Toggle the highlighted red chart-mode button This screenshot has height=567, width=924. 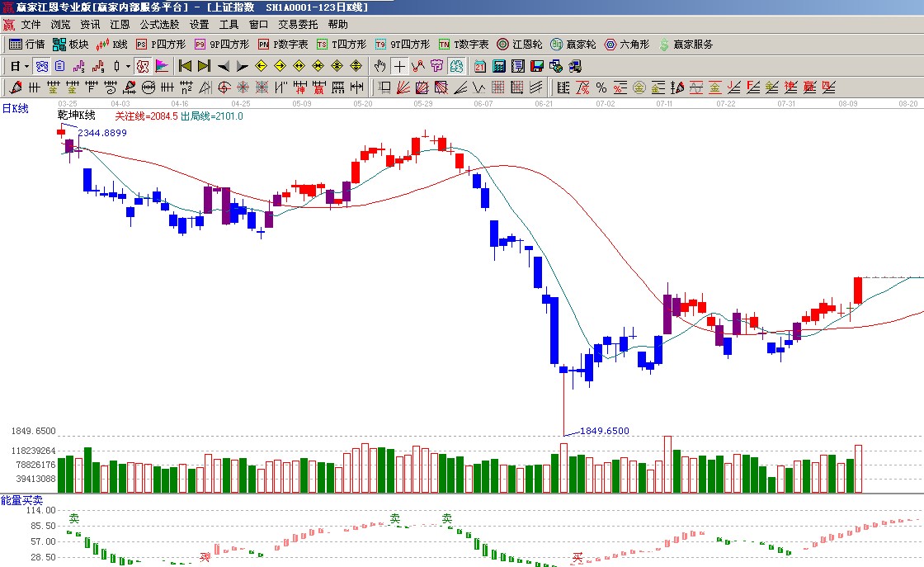coord(142,66)
